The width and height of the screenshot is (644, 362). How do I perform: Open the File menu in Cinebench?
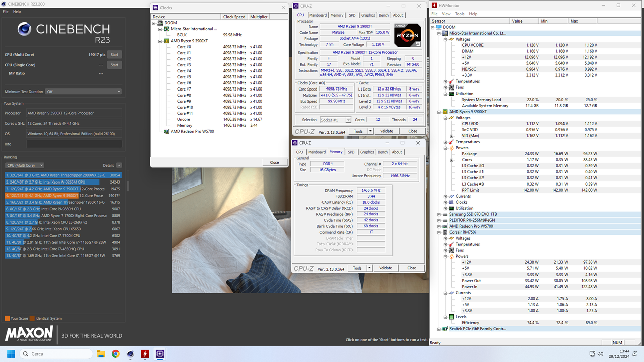click(5, 11)
